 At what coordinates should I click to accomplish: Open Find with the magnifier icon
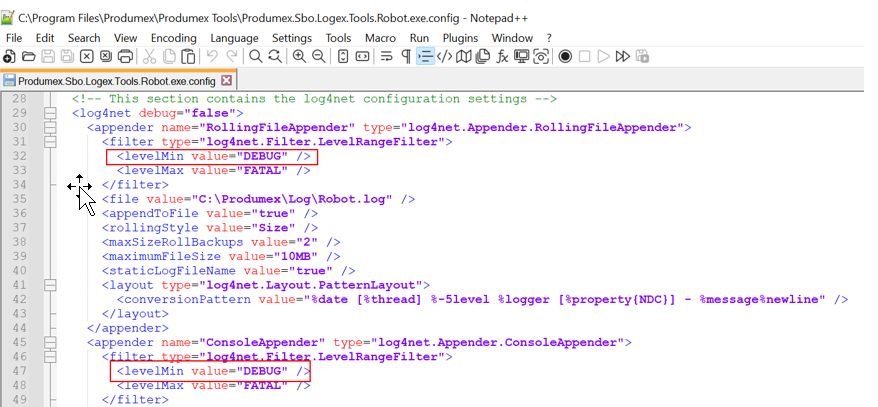tap(256, 57)
